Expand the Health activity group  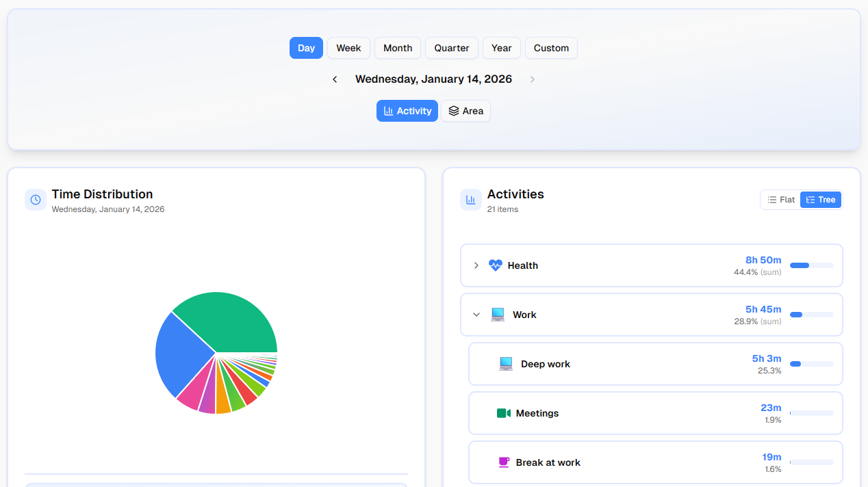[476, 265]
